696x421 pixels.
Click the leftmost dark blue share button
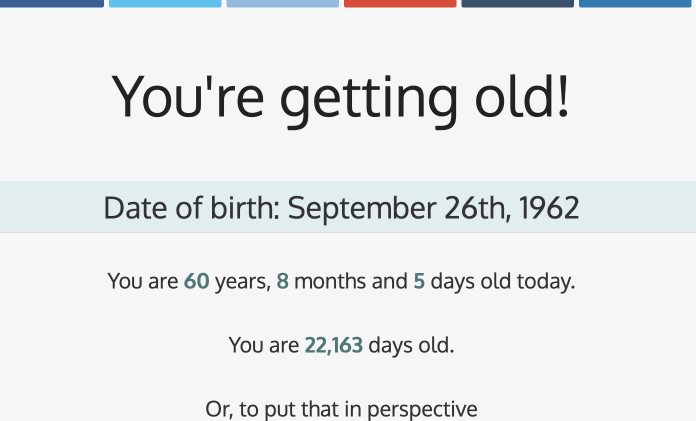point(51,4)
